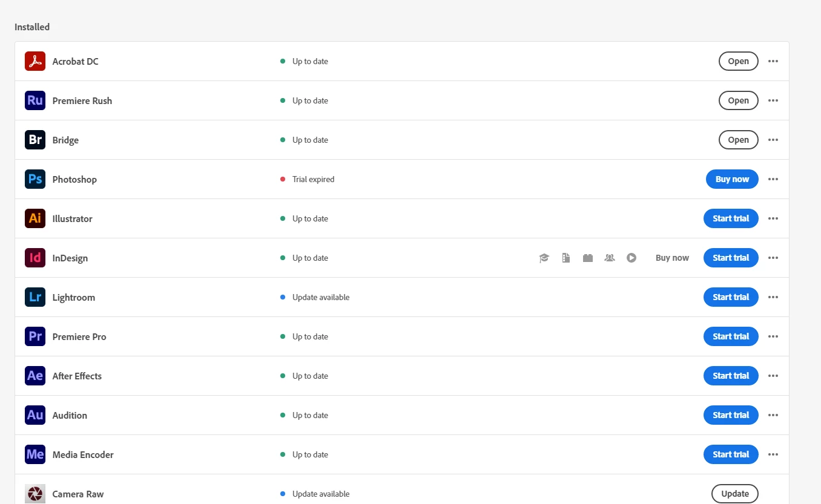The image size is (821, 504).
Task: Click the Illustrator Ai app icon
Action: 35,218
